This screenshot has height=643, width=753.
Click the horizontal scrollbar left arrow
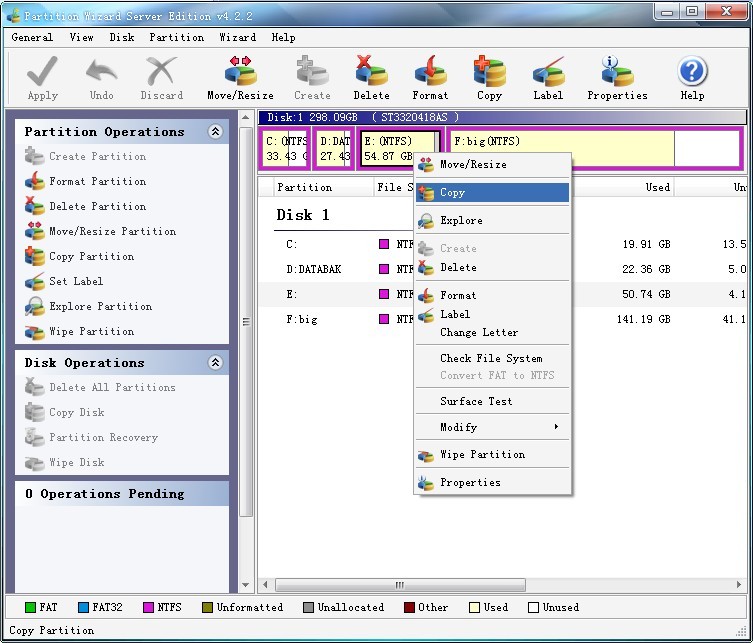[x=265, y=584]
